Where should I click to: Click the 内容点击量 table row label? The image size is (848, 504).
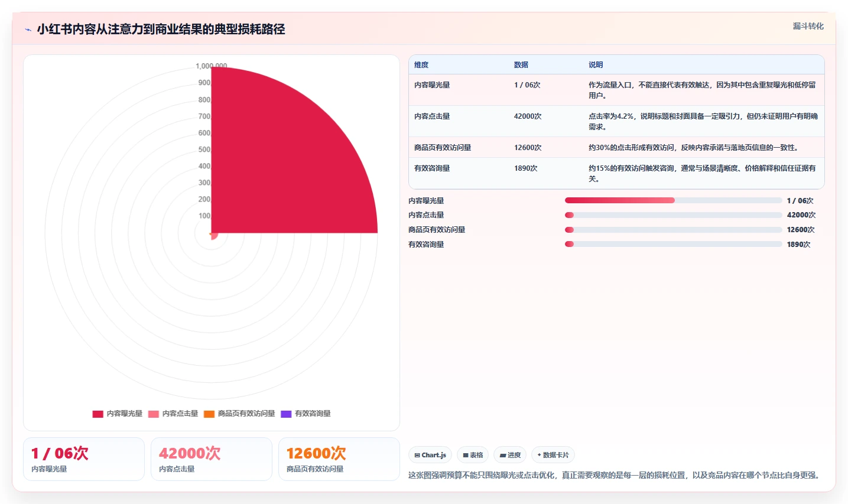432,116
